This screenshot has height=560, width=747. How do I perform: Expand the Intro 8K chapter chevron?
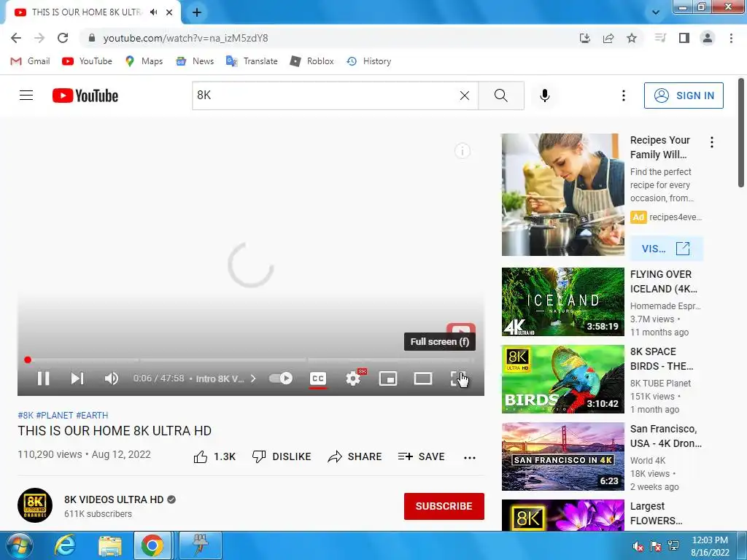tap(253, 378)
